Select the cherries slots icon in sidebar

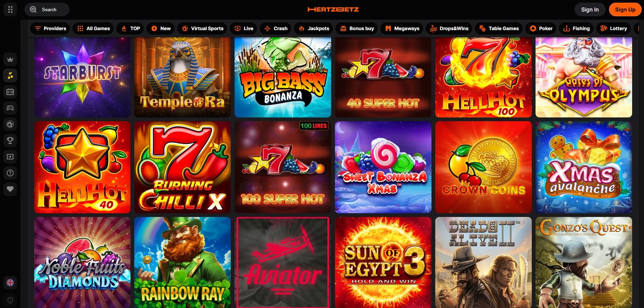(x=10, y=75)
